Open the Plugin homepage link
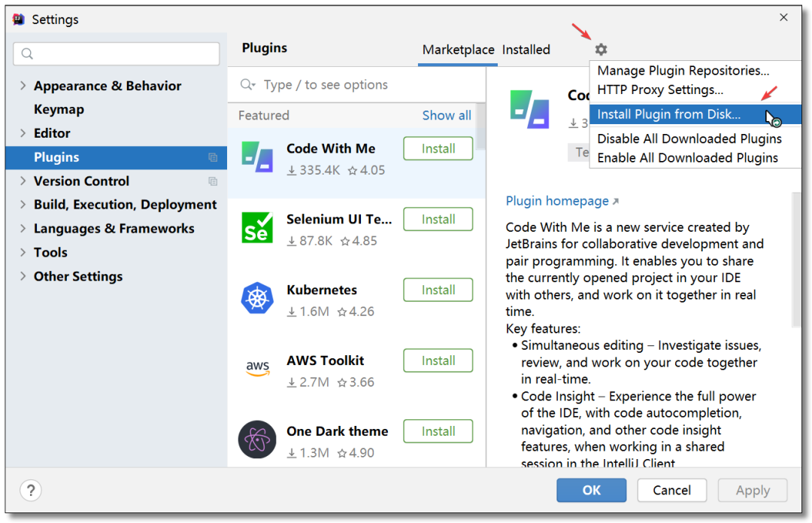 [562, 201]
